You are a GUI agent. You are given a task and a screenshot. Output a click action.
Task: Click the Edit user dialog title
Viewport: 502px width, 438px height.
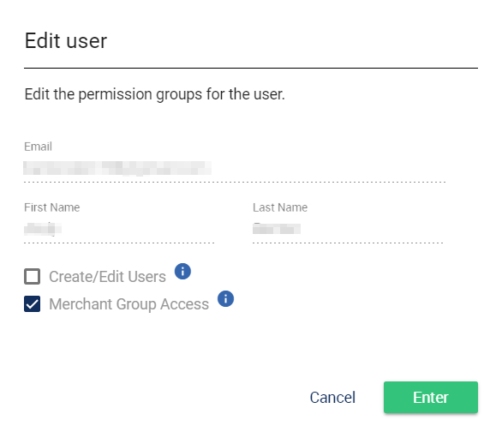66,41
